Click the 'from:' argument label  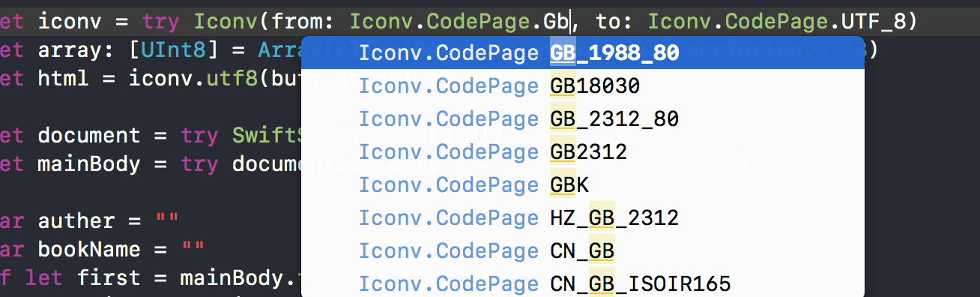[x=303, y=22]
